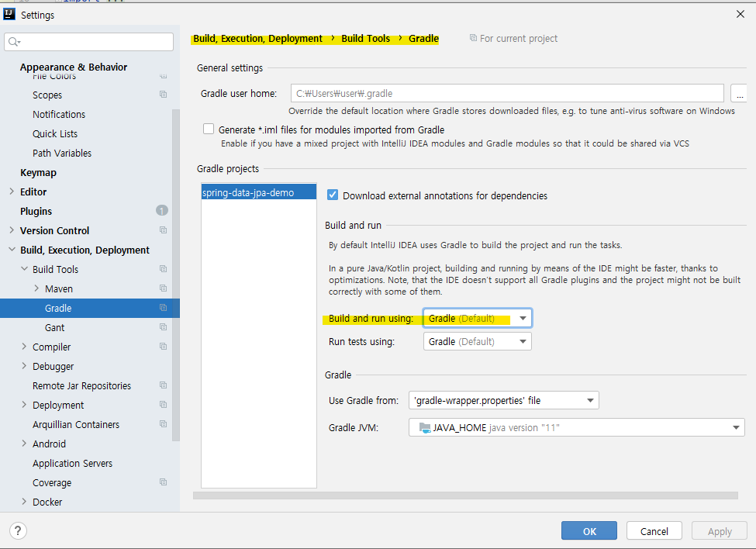Select spring-data-jpa-demo in Gradle projects list
The width and height of the screenshot is (756, 549).
coord(259,192)
